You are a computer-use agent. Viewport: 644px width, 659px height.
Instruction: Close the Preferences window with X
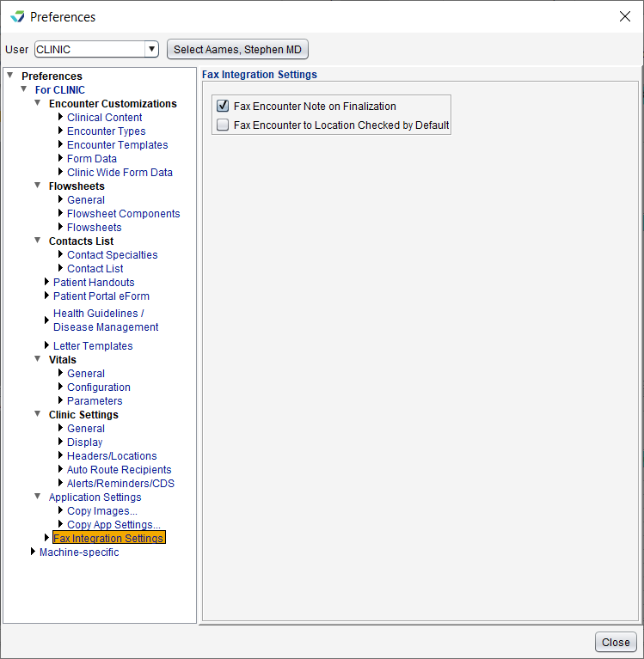[x=625, y=16]
